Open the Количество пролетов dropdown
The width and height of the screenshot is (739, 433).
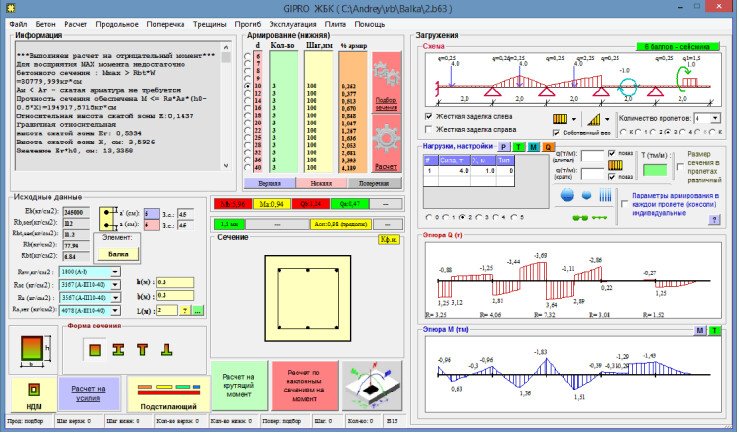tap(715, 118)
